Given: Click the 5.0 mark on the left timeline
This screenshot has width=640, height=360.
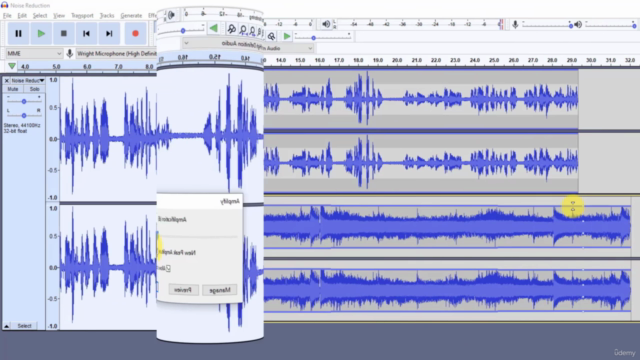Looking at the screenshot, I should coord(56,67).
